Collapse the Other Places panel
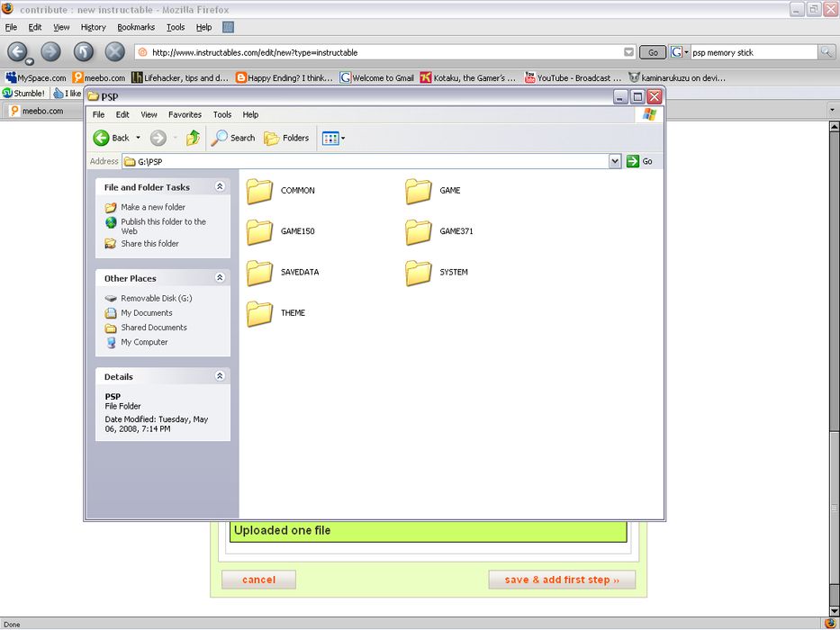 (220, 277)
